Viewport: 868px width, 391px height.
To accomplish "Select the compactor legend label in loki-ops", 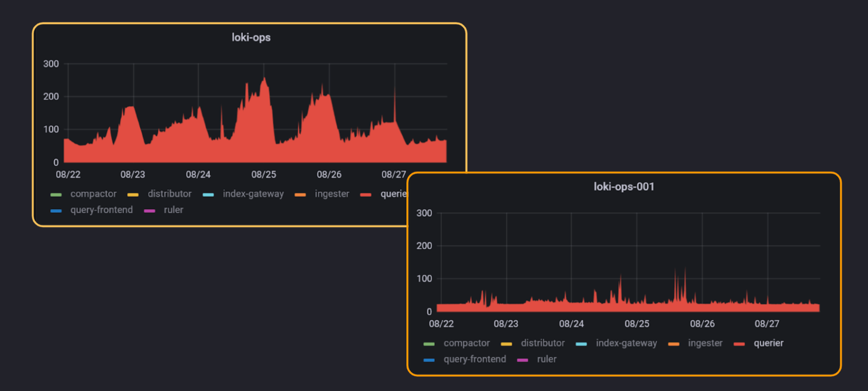I will (x=93, y=194).
